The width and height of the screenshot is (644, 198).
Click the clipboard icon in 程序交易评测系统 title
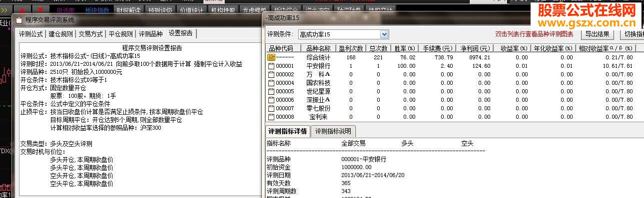[19, 20]
